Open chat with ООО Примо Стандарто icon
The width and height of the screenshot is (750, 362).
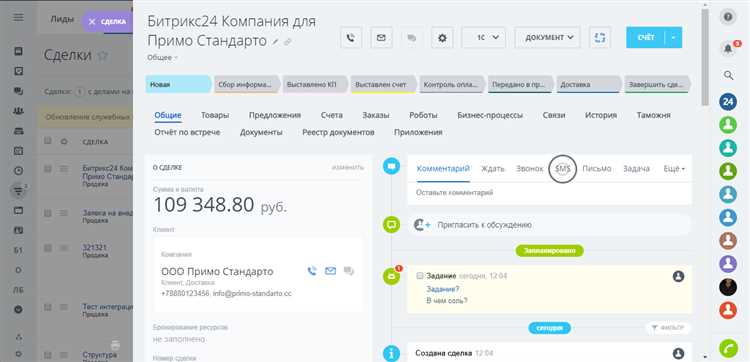coord(349,271)
